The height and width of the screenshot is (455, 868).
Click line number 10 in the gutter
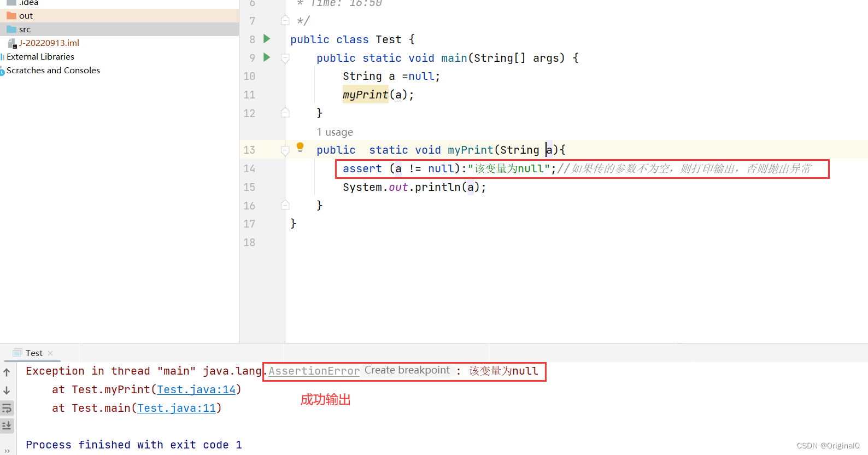(249, 76)
